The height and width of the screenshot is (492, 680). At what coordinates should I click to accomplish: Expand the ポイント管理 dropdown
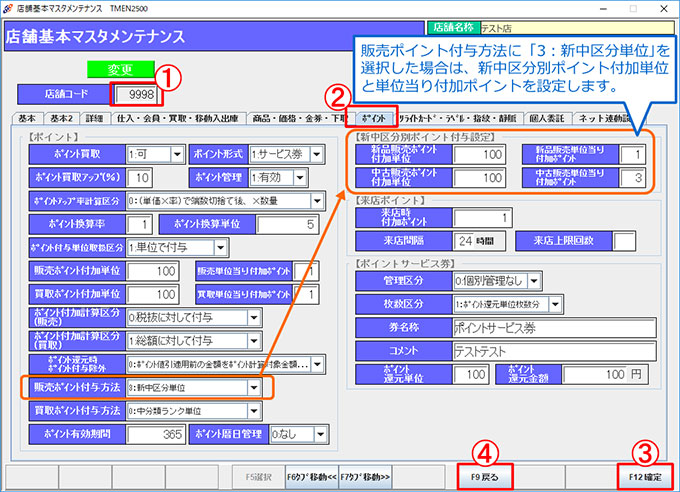(x=299, y=177)
